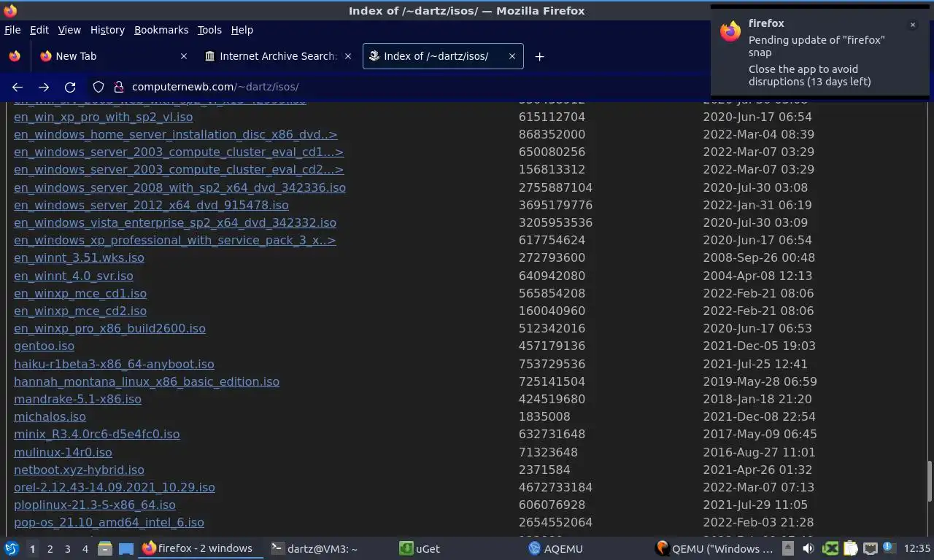Click the en_winxp_mce_cd1.iso link
934x560 pixels.
tap(80, 293)
